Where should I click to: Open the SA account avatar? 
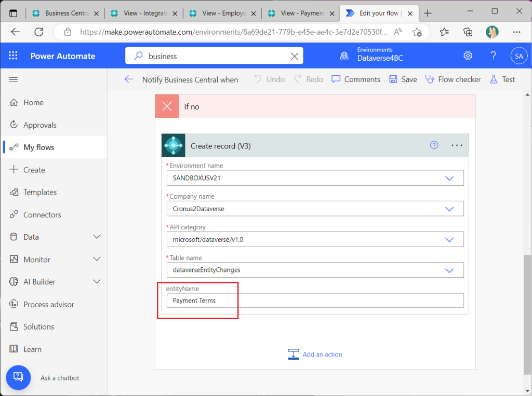pyautogui.click(x=519, y=56)
